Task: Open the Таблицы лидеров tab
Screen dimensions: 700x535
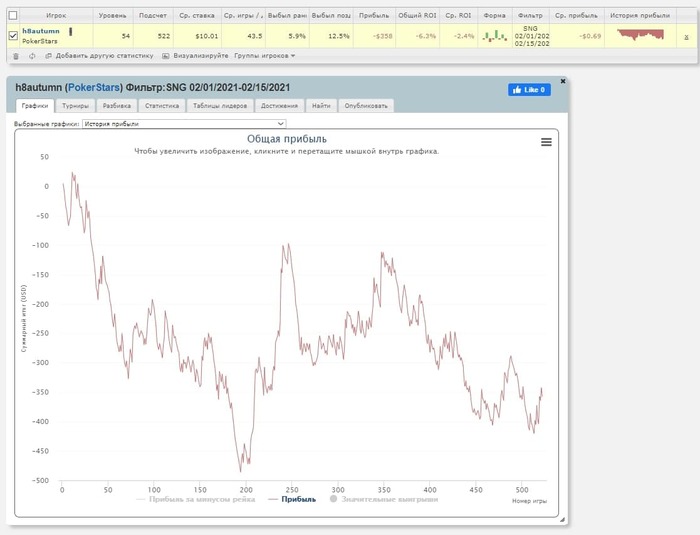Action: [220, 106]
